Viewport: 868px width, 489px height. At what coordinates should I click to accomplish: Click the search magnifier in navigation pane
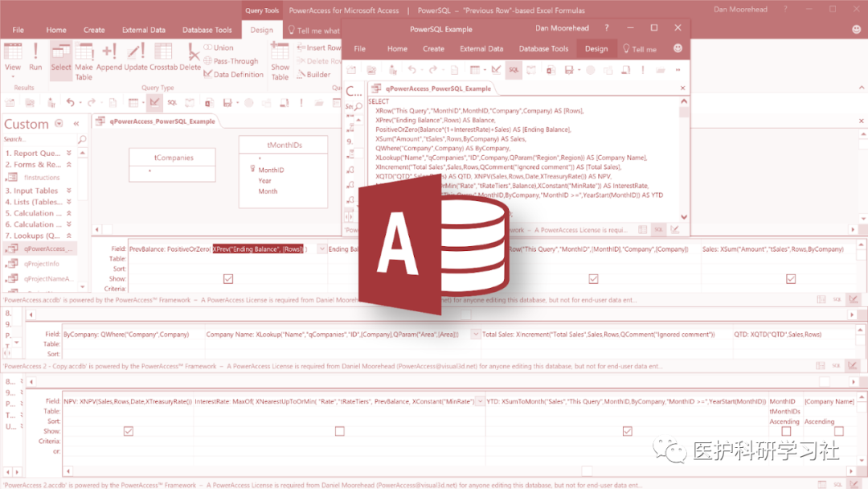point(82,139)
